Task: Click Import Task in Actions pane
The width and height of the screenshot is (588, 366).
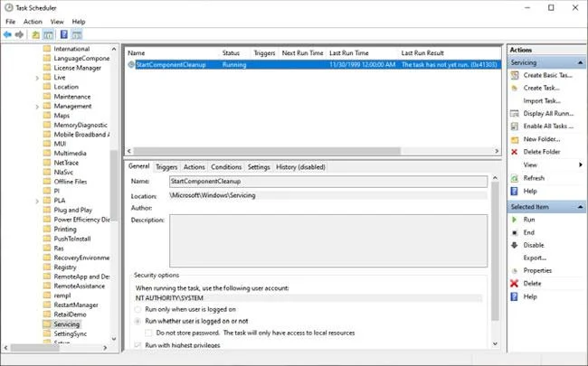Action: (x=542, y=101)
